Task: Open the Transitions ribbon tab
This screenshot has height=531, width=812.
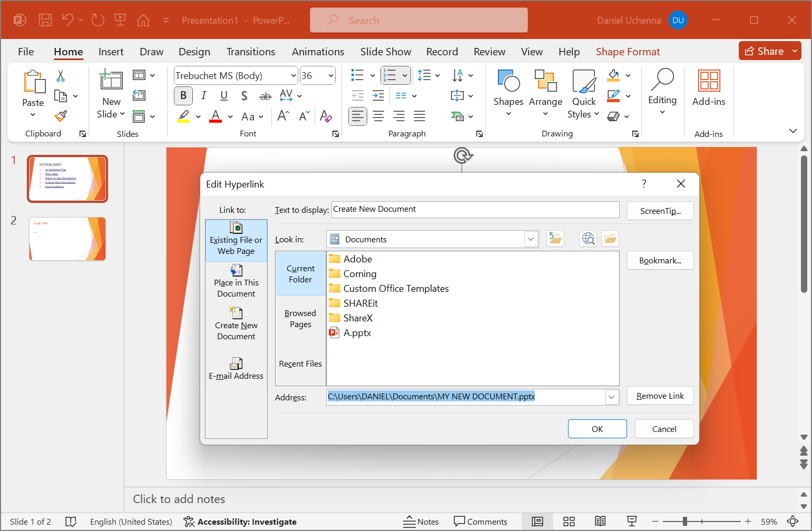Action: pyautogui.click(x=251, y=52)
